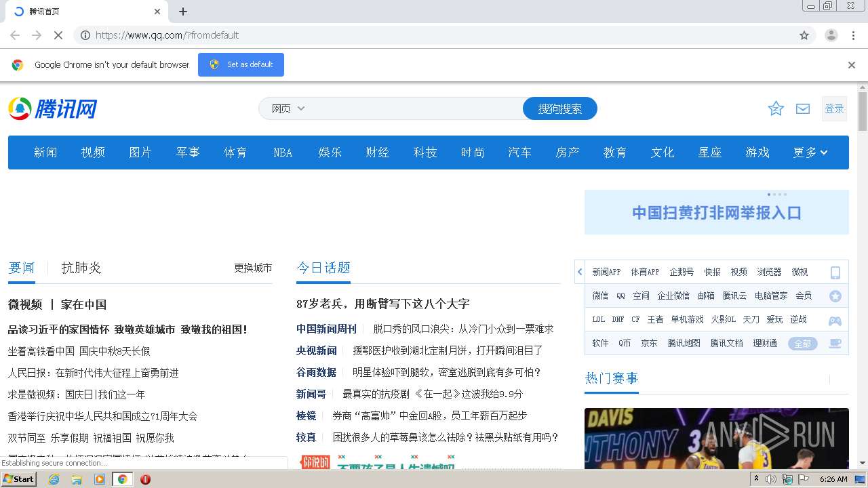
Task: Open headline 87岁老兵，用断臂写下这八个大字
Action: pyautogui.click(x=383, y=304)
